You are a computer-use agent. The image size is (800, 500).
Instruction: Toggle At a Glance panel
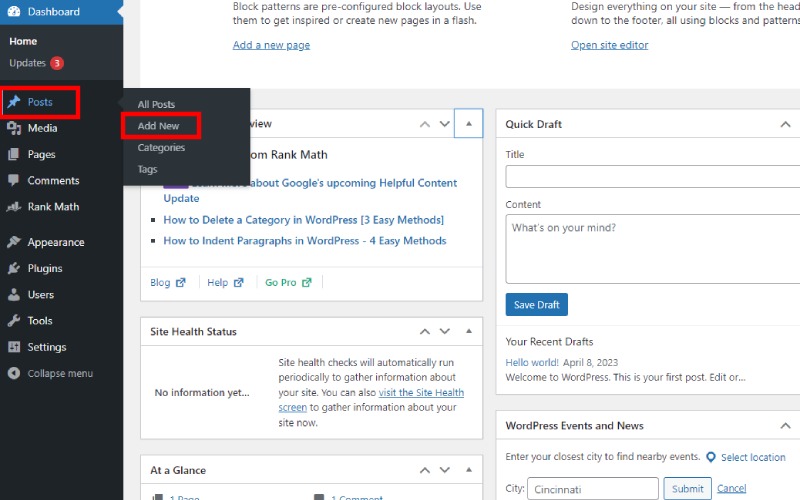coord(468,469)
